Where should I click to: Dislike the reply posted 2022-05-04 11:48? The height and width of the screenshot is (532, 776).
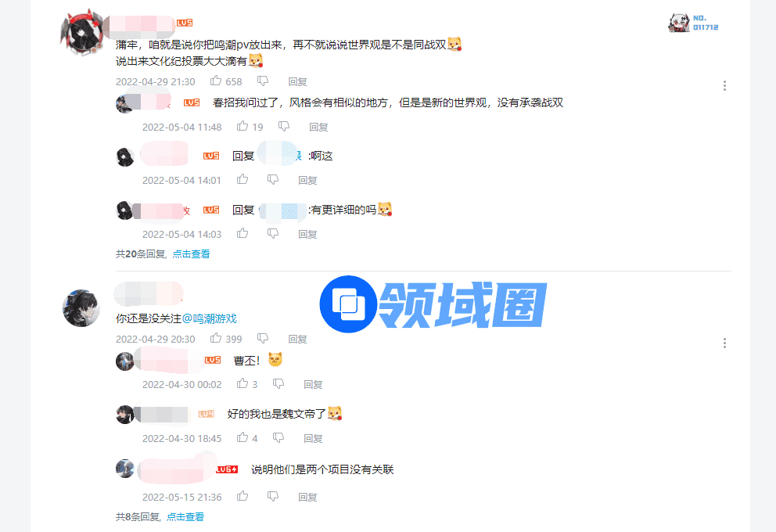[x=284, y=126]
